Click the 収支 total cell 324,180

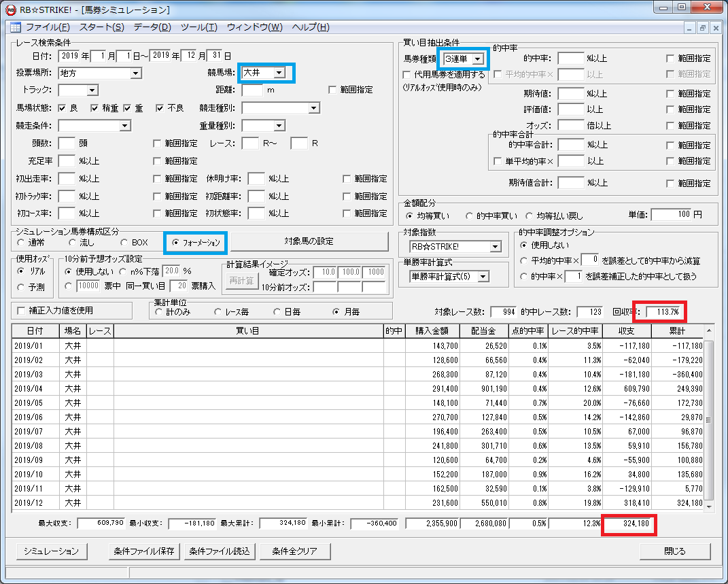point(629,523)
